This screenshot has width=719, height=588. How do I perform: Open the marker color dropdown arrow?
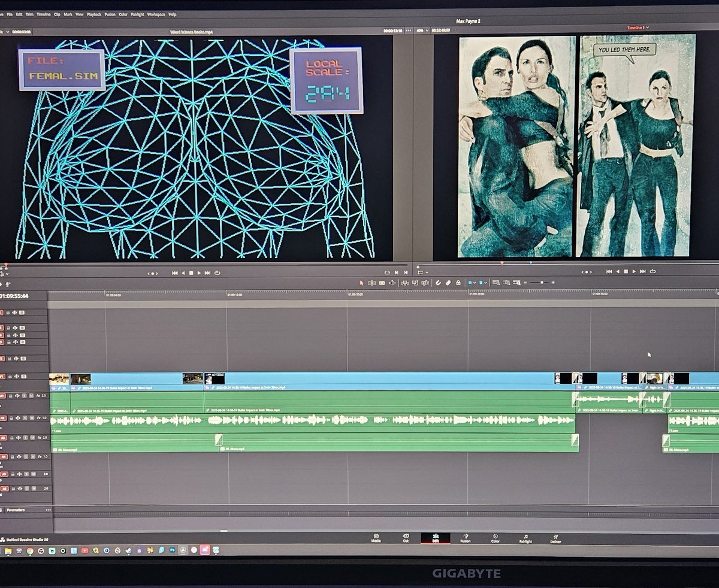pyautogui.click(x=485, y=282)
